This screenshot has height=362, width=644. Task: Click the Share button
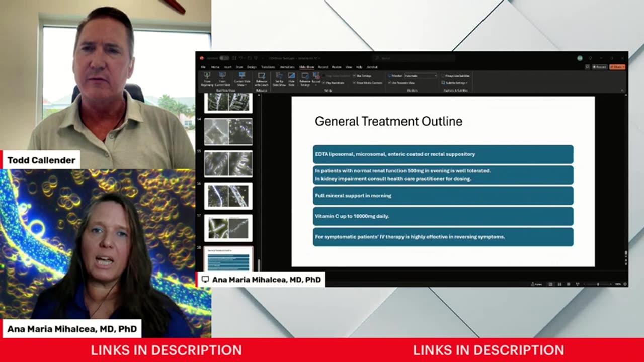point(617,67)
